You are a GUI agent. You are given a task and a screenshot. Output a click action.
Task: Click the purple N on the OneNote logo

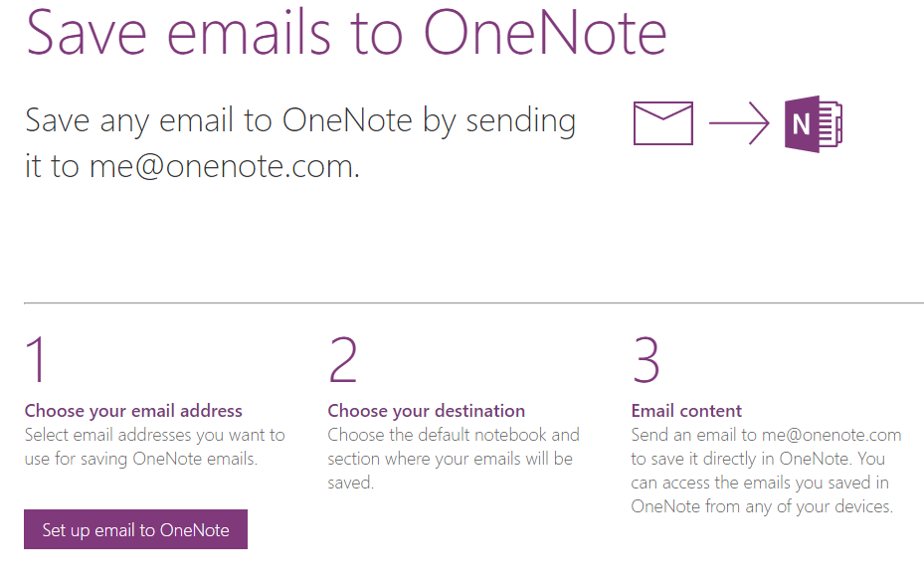coord(801,123)
